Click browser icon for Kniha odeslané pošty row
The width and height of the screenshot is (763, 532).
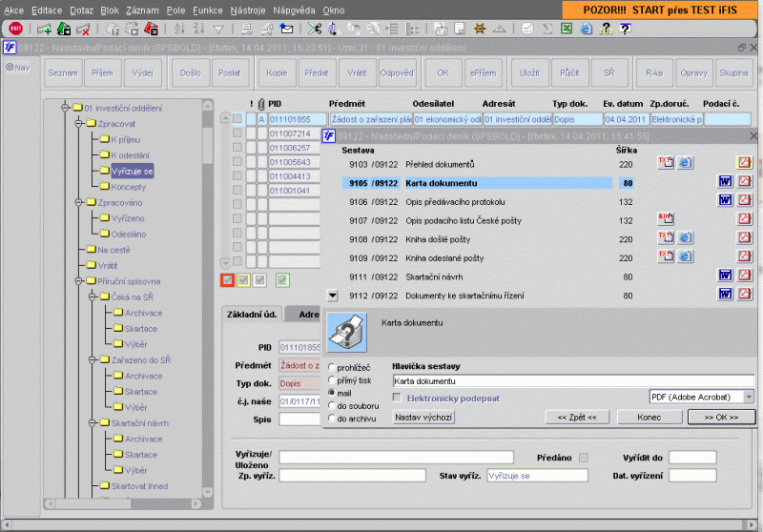tap(685, 256)
